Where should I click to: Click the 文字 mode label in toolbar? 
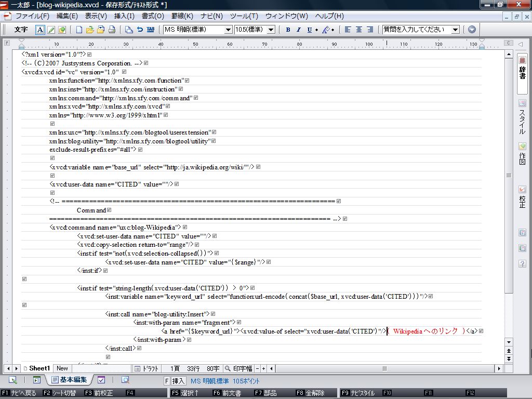21,30
